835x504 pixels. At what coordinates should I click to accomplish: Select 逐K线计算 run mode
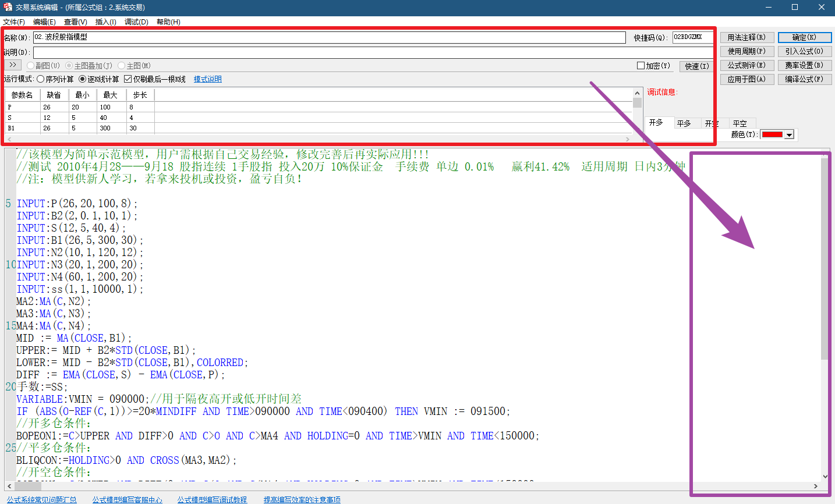pyautogui.click(x=99, y=79)
